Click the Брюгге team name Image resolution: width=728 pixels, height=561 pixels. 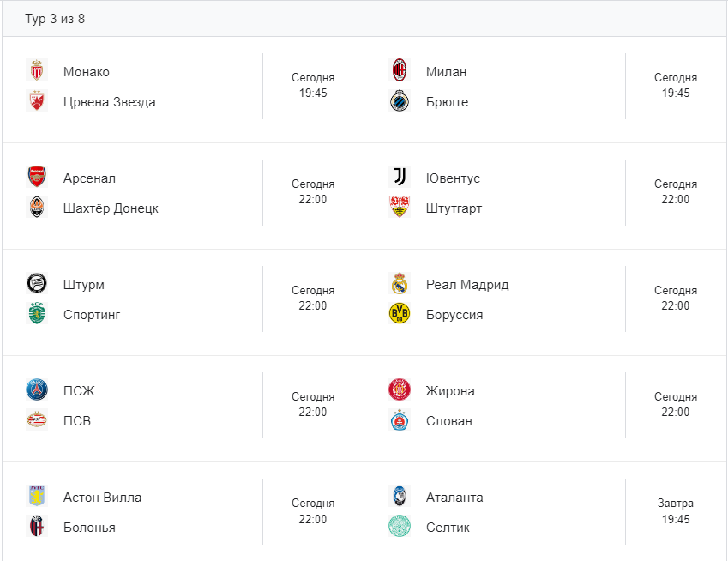click(447, 102)
